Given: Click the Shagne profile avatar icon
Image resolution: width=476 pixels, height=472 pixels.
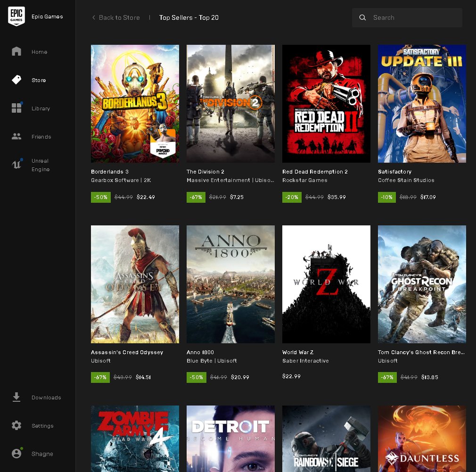Looking at the screenshot, I should 16,453.
